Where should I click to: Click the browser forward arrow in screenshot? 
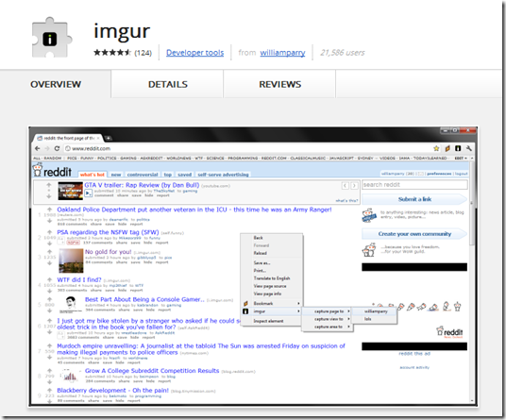[x=47, y=148]
